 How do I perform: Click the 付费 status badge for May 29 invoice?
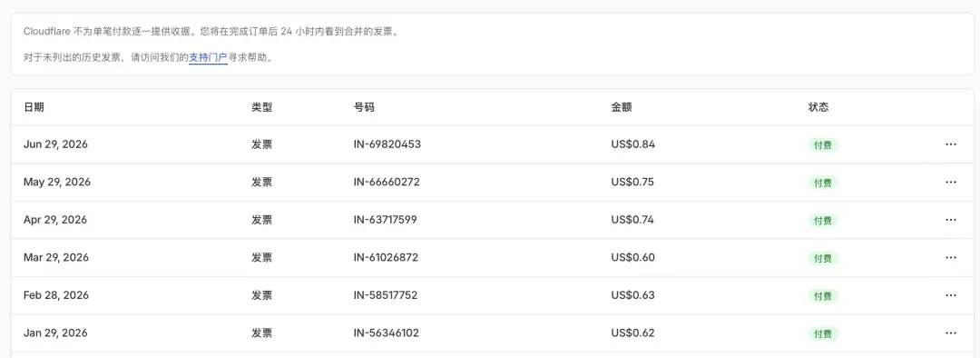[x=822, y=183]
